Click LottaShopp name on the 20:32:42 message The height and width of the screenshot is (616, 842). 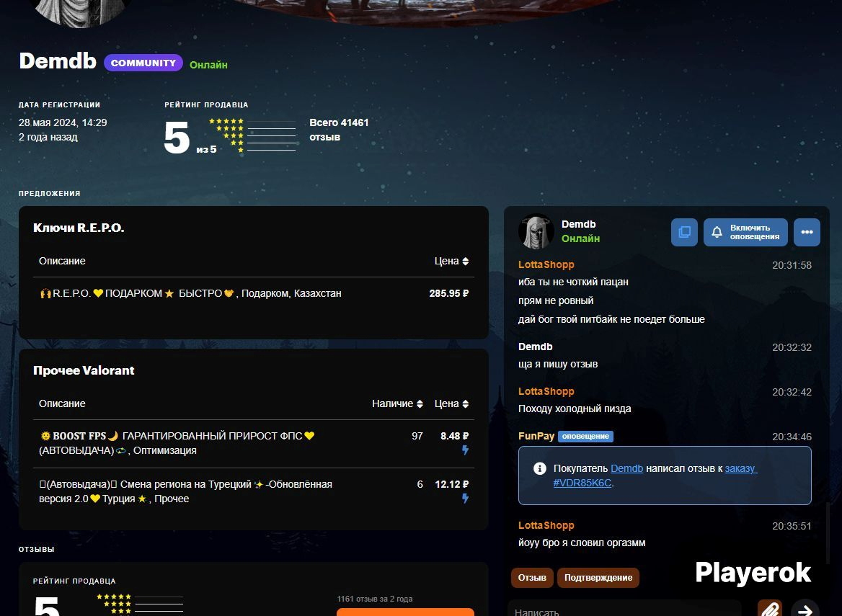pyautogui.click(x=546, y=391)
